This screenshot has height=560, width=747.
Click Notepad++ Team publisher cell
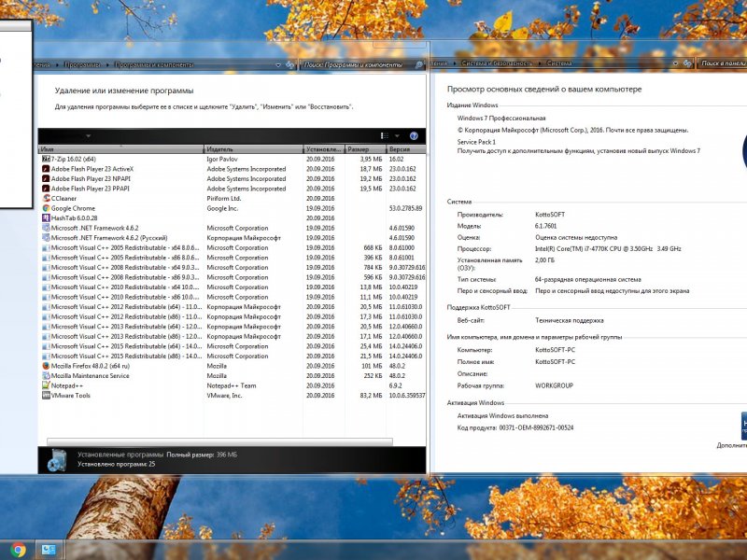[x=232, y=385]
